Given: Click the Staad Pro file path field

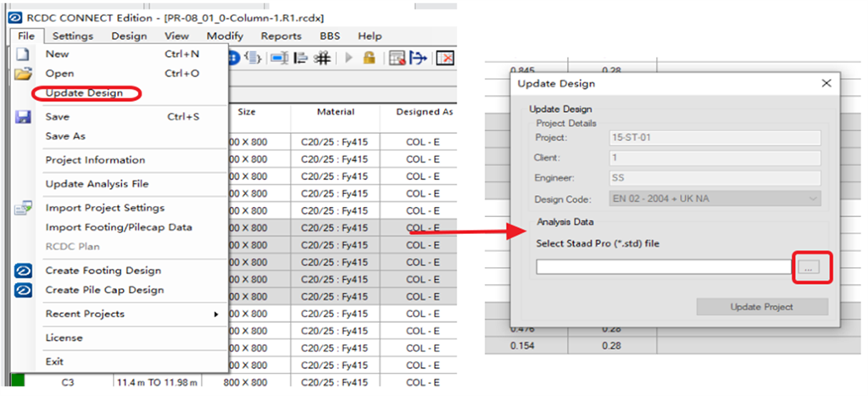Looking at the screenshot, I should point(664,267).
